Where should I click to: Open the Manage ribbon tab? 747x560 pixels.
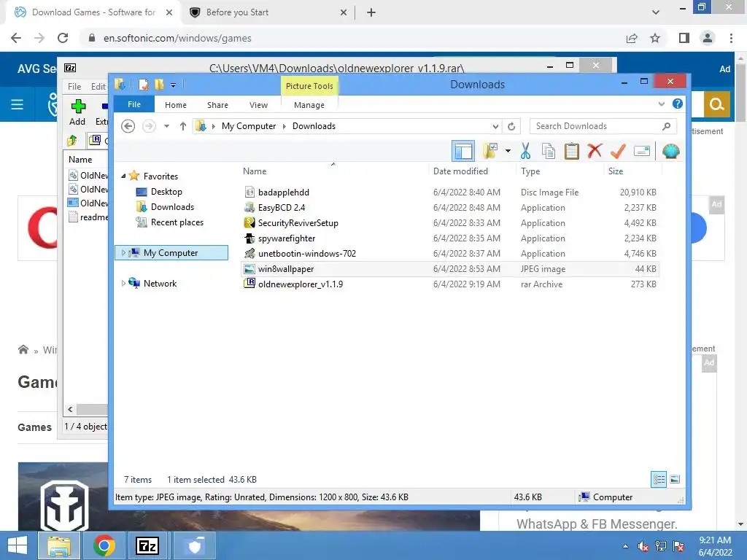[309, 105]
